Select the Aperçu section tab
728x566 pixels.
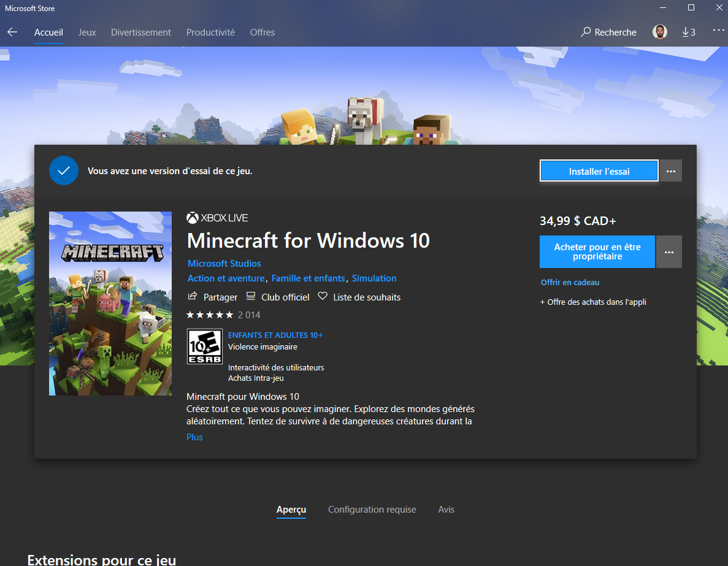(291, 510)
